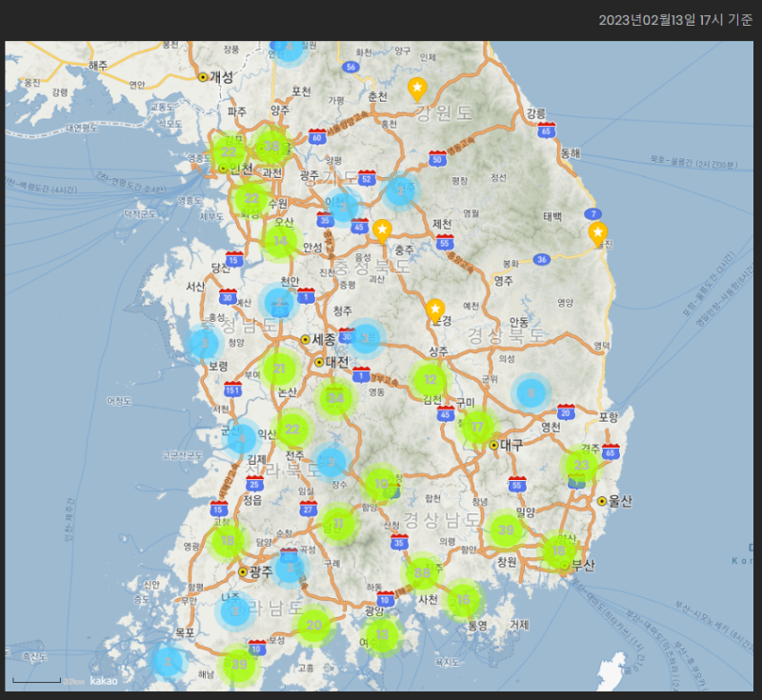Open the 13 cluster over Yeosu

pos(382,635)
